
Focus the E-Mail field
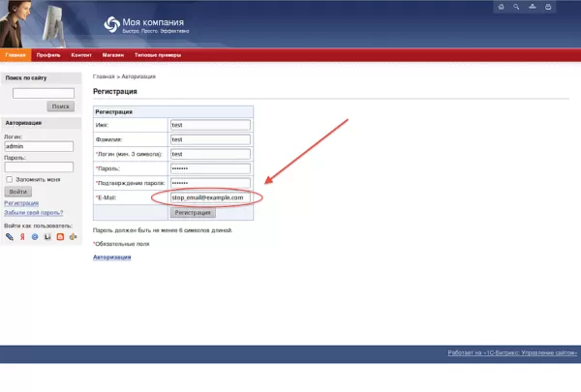[x=210, y=197]
